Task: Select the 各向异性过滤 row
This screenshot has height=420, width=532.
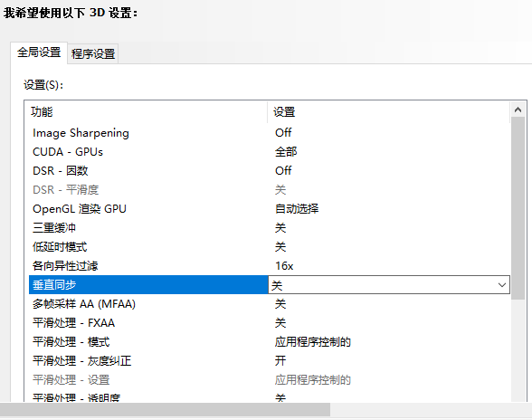Action: pyautogui.click(x=270, y=266)
